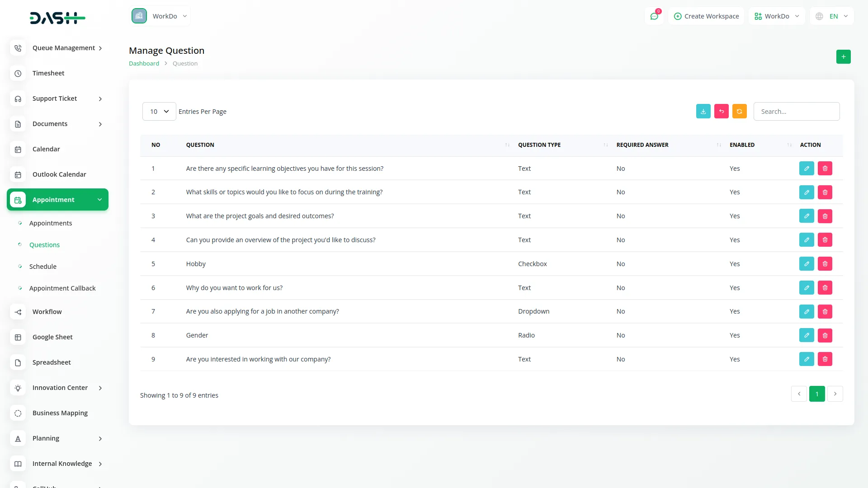Open the Schedule submenu item
868x488 pixels.
coord(43,267)
